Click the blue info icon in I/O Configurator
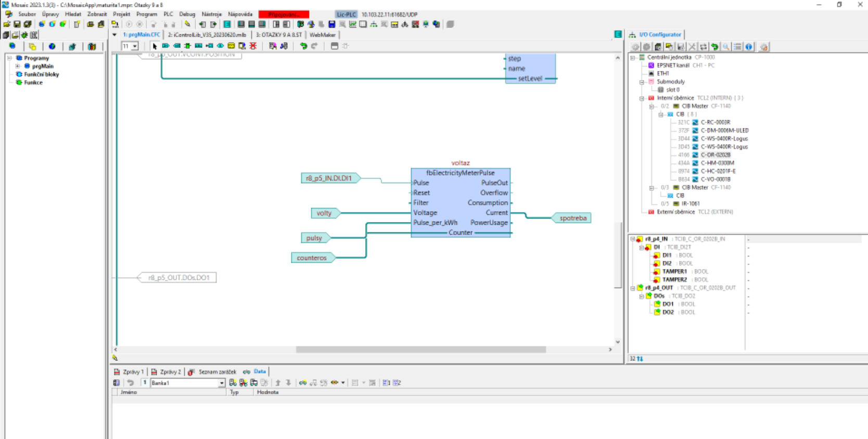The height and width of the screenshot is (439, 868). [749, 47]
